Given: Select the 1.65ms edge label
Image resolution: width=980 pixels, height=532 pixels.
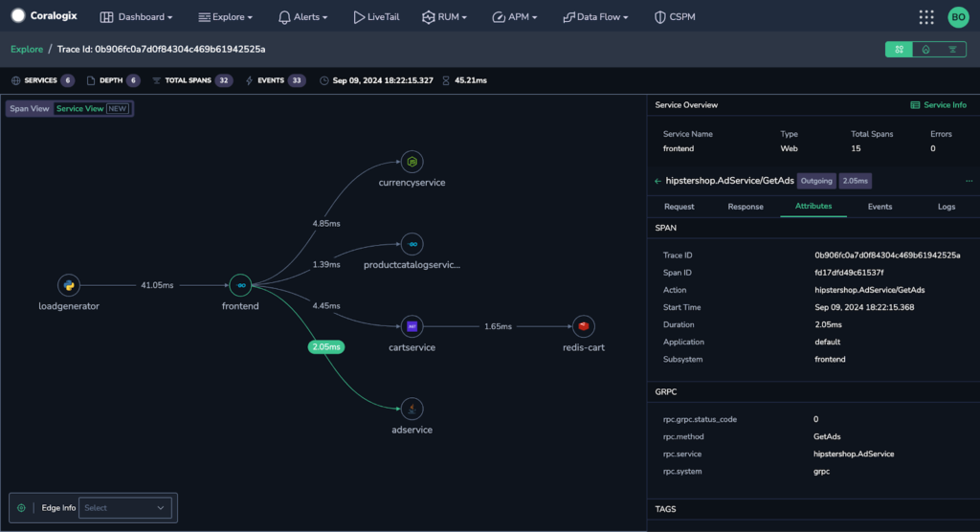Looking at the screenshot, I should [x=498, y=326].
